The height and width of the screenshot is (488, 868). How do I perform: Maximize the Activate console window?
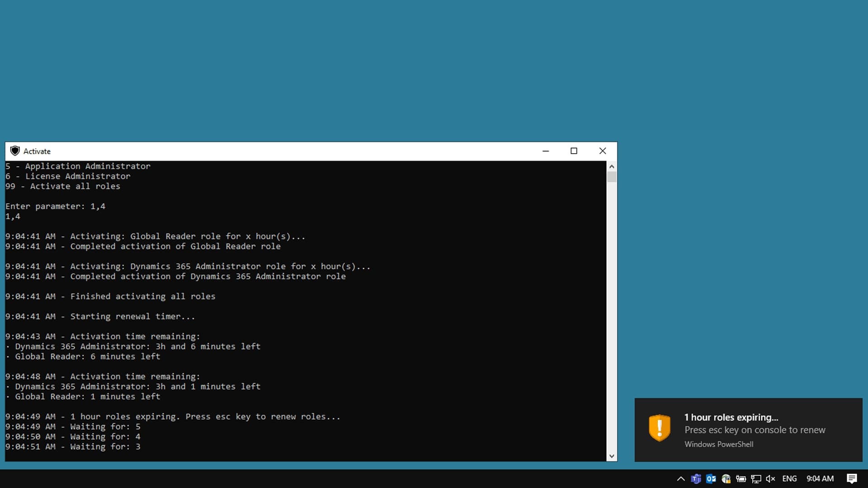pyautogui.click(x=574, y=151)
